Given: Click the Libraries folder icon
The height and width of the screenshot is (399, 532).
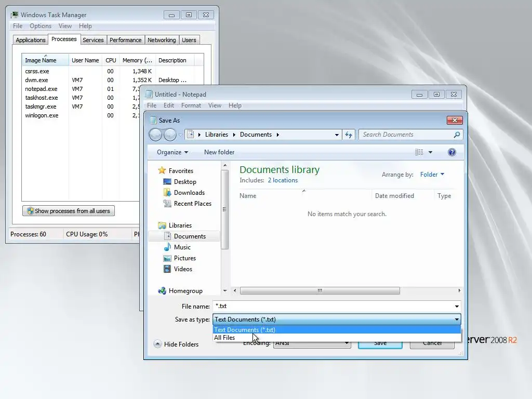Looking at the screenshot, I should point(162,225).
